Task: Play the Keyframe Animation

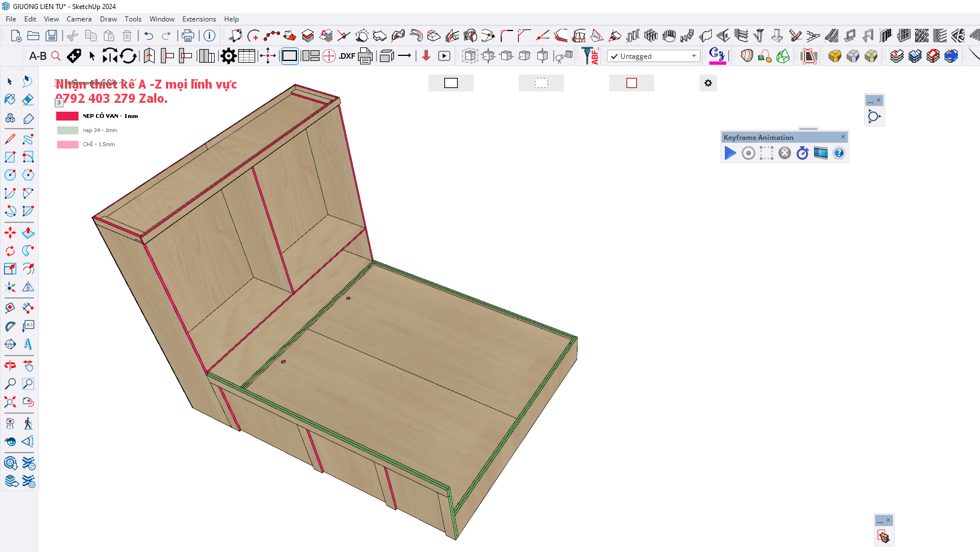Action: pyautogui.click(x=730, y=153)
